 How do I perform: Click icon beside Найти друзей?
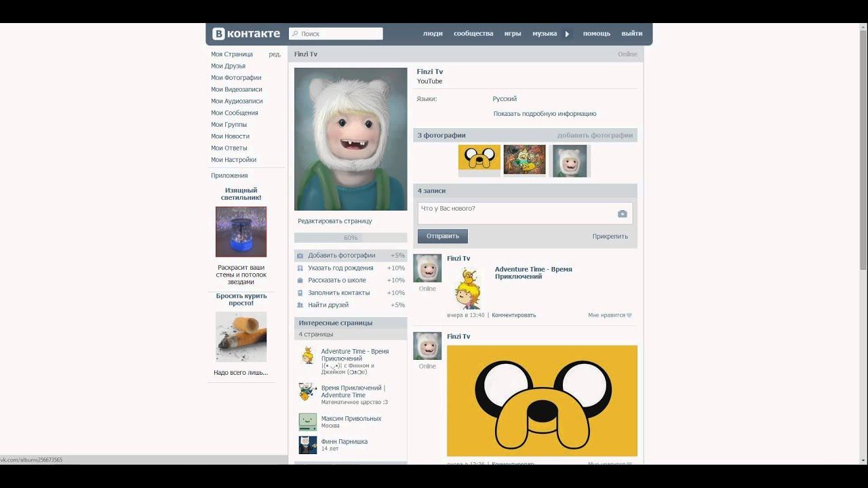[300, 305]
